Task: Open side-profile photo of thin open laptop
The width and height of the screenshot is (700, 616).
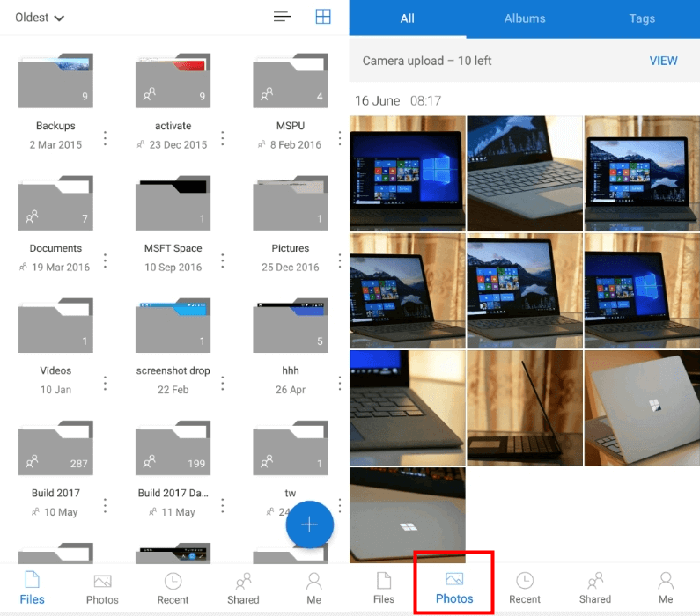Action: (524, 407)
